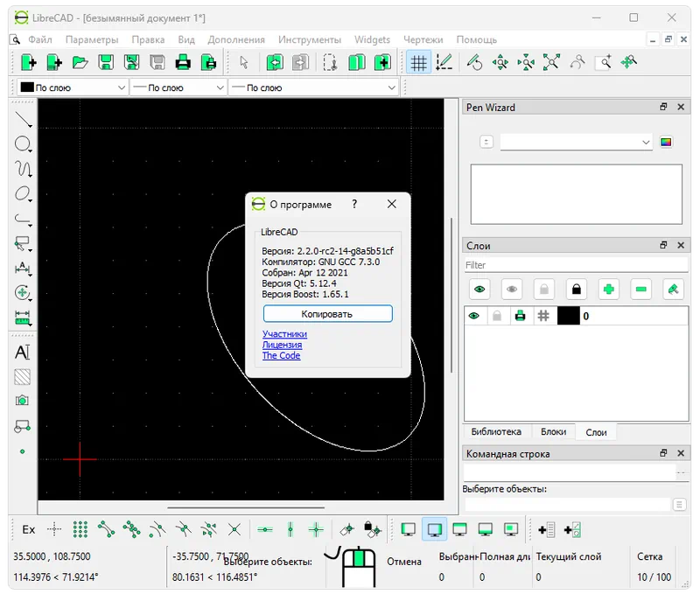This screenshot has width=700, height=594.
Task: Select the Curve tool in the left toolbar
Action: (23, 169)
